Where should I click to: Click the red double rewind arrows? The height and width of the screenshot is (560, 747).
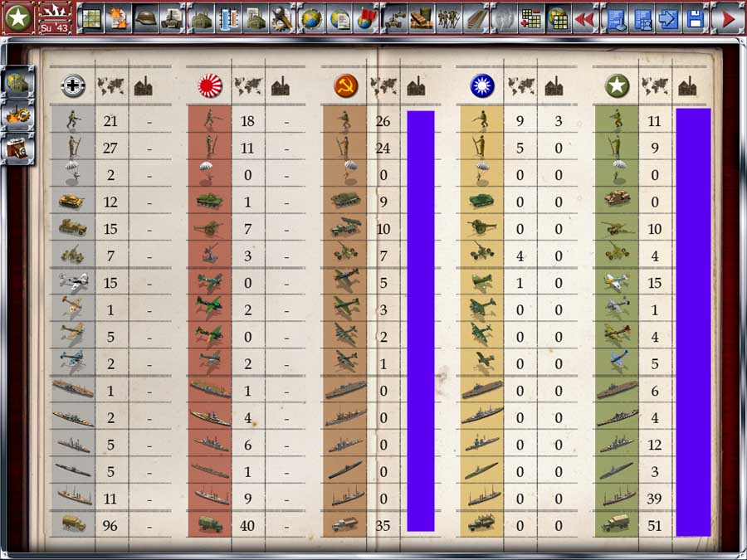(585, 18)
